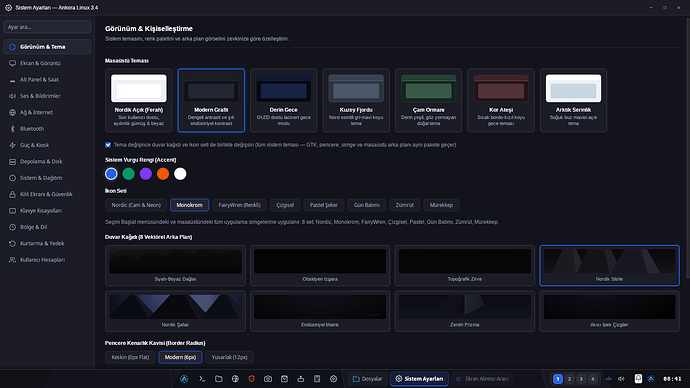The width and height of the screenshot is (690, 388).
Task: Pick the green accent color swatch
Action: click(128, 174)
